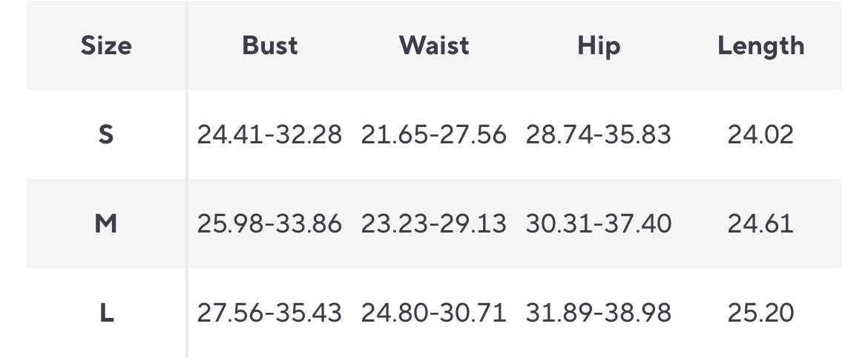Select the M size row label
The image size is (868, 364).
click(106, 224)
